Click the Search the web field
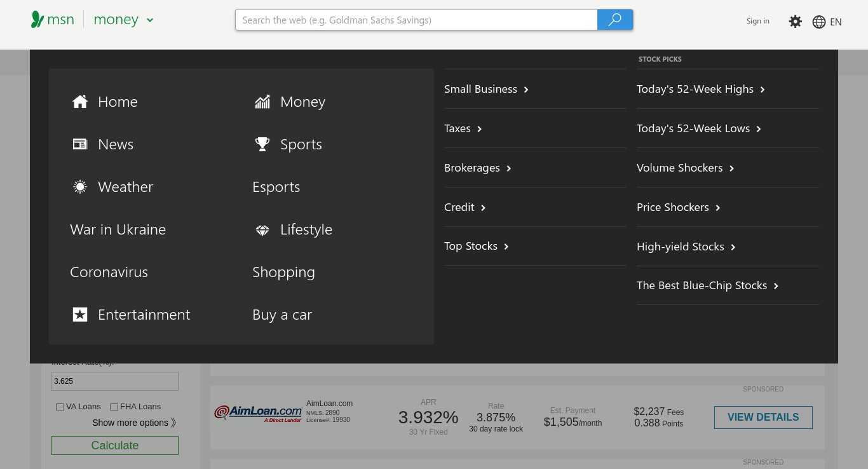The height and width of the screenshot is (469, 868). click(416, 20)
